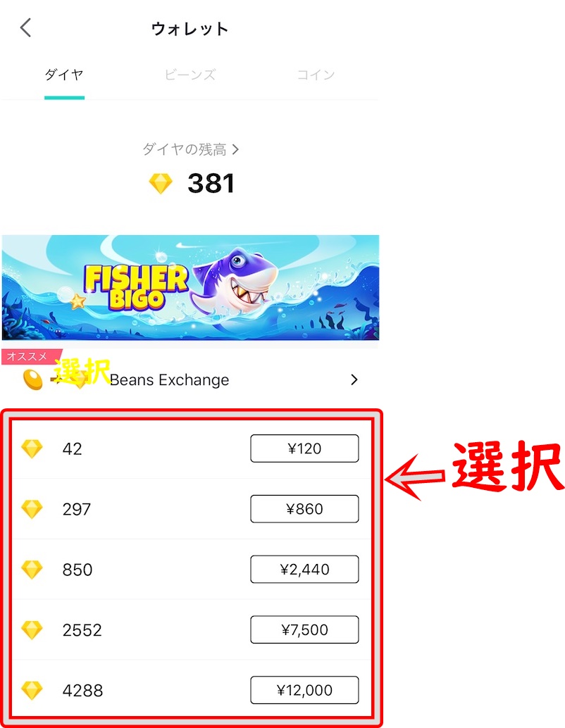Buy 297 diamonds for ¥860
Viewport: 565px width, 728px height.
[304, 509]
